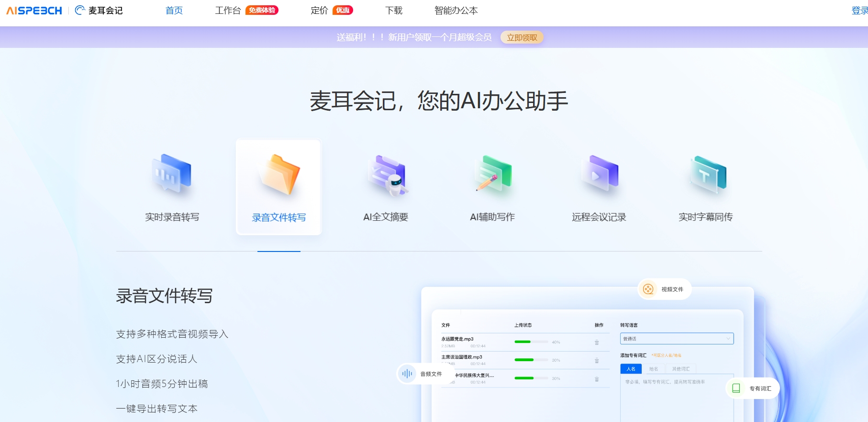Click the vocabulary text input area
The height and width of the screenshot is (422, 868).
[x=677, y=398]
